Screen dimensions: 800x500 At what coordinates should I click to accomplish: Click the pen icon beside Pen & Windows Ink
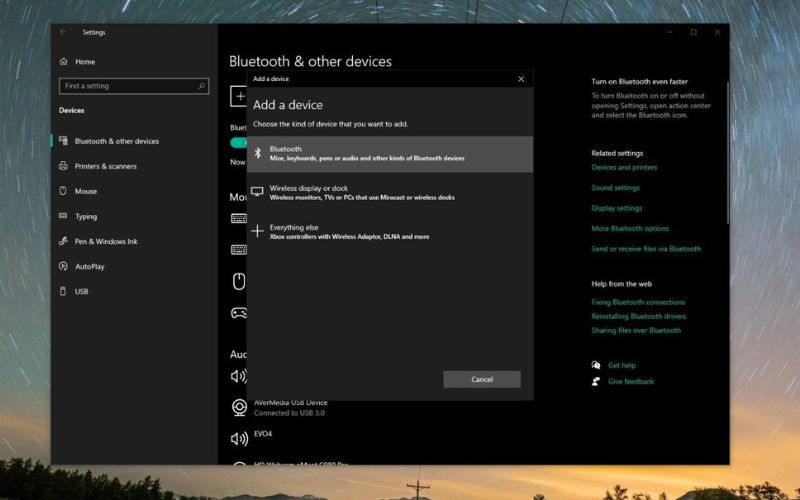[63, 241]
